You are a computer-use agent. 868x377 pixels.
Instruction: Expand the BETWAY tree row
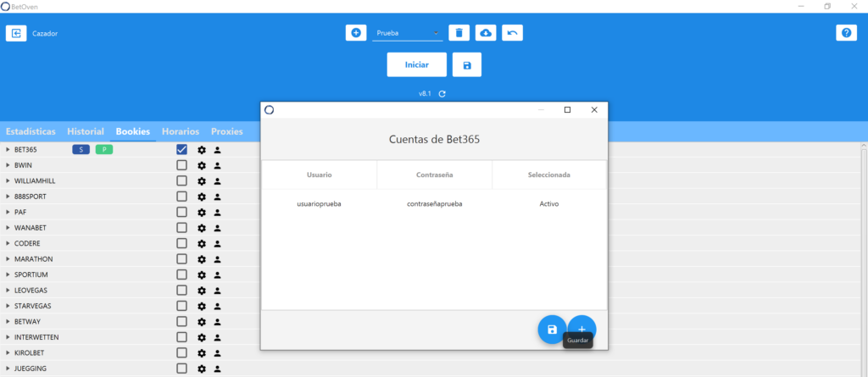[x=8, y=322]
